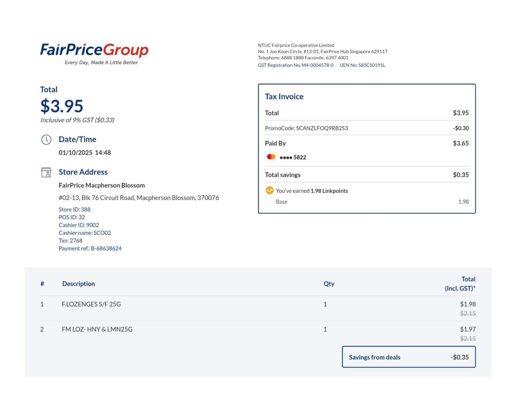Click the $1.98 price for F.LOZENGES

click(468, 304)
